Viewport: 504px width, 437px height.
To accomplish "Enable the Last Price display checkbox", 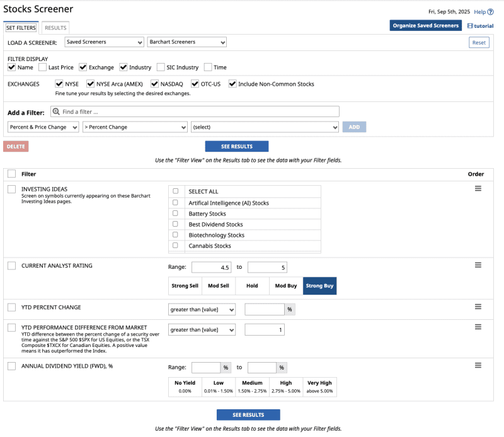I will tap(43, 67).
